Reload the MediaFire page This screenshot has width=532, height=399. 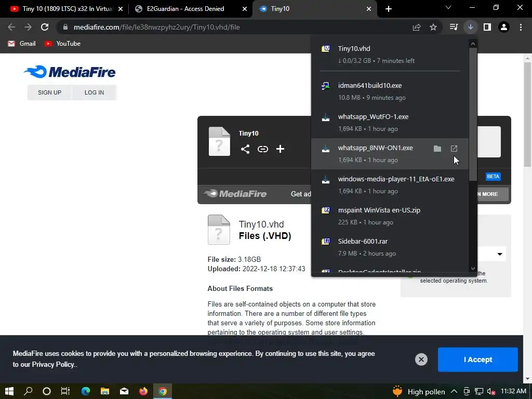point(45,27)
